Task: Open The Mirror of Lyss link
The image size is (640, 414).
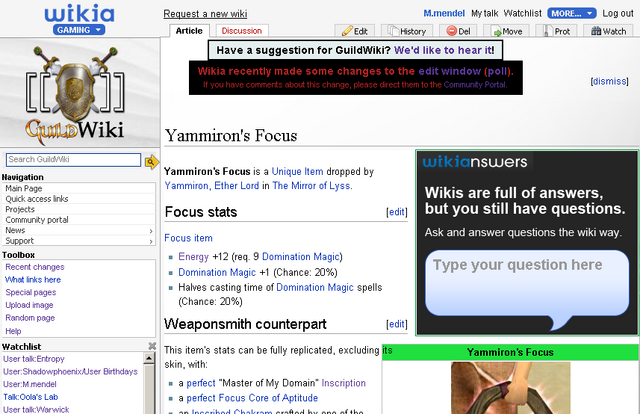Action: coord(311,186)
